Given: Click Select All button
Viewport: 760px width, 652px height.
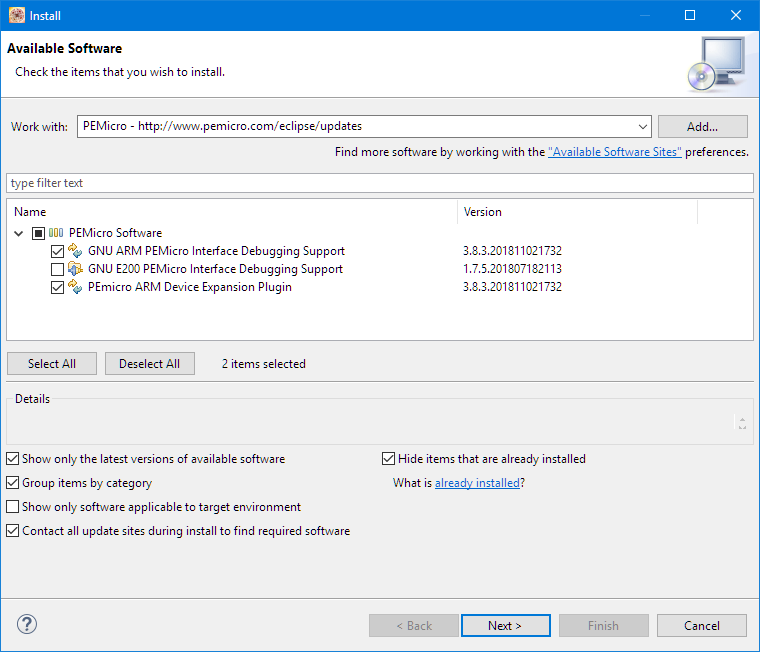Looking at the screenshot, I should click(52, 364).
